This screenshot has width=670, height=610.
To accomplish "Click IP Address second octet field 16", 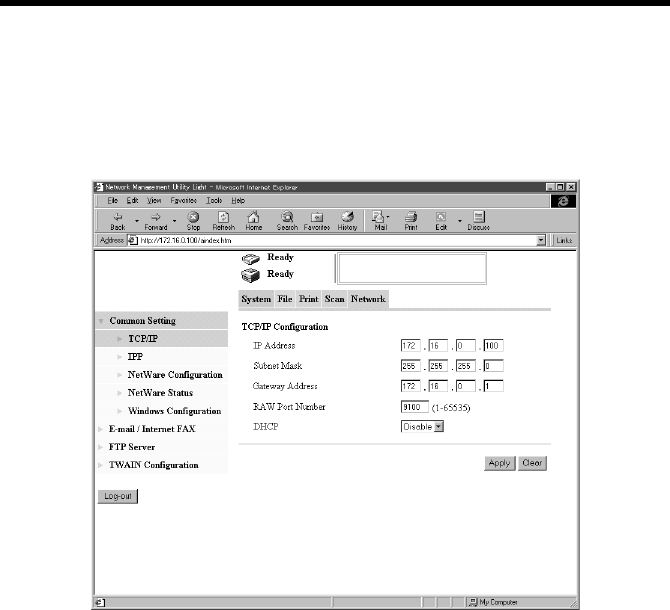I will (438, 346).
